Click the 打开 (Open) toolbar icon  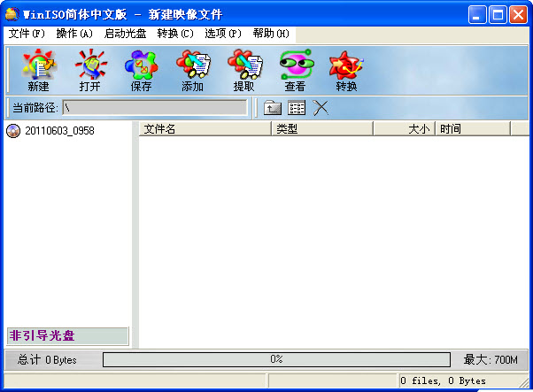[90, 70]
